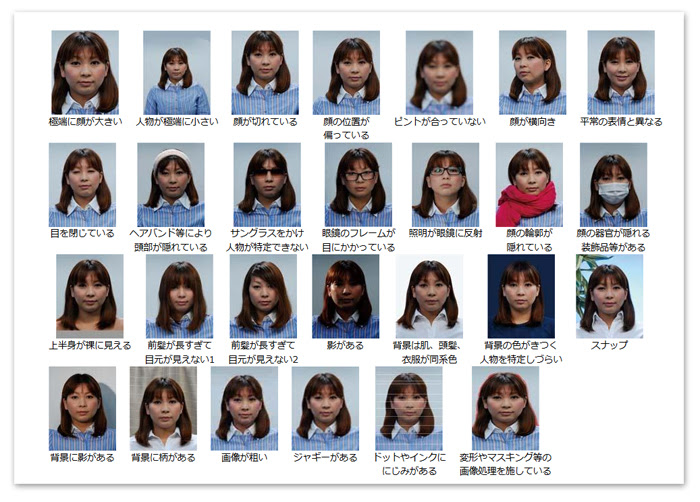
Task: Choose the headband photo captioned ヘアバンド等により
Action: click(x=171, y=184)
